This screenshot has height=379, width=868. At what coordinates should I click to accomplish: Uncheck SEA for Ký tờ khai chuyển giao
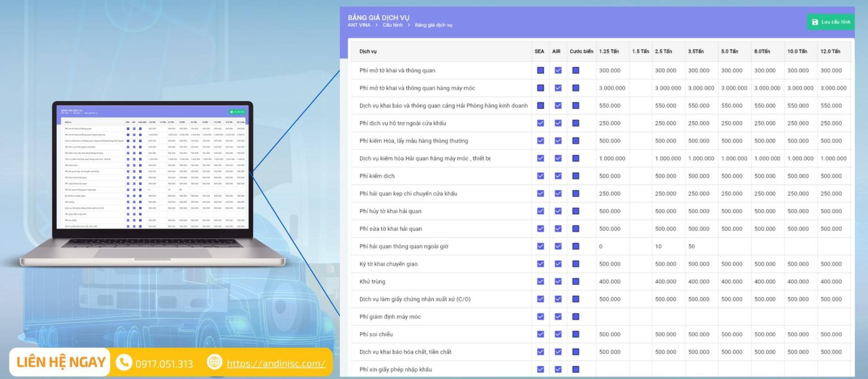(540, 264)
